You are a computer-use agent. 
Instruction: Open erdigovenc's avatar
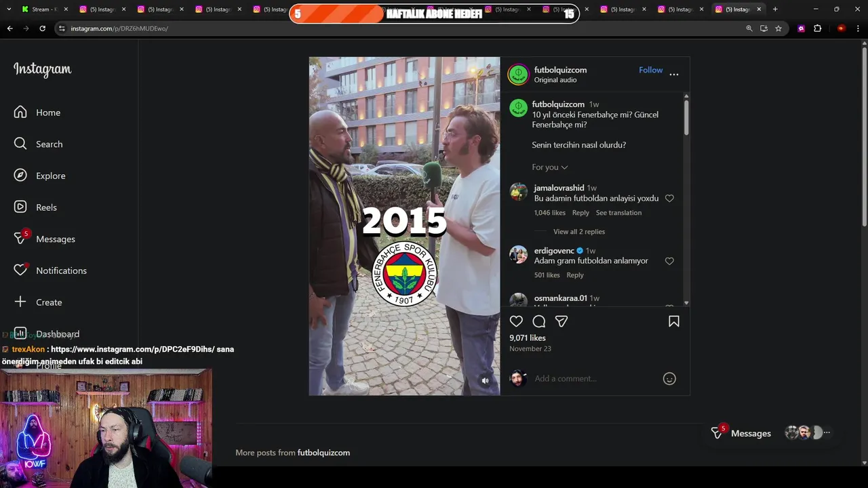coord(518,254)
